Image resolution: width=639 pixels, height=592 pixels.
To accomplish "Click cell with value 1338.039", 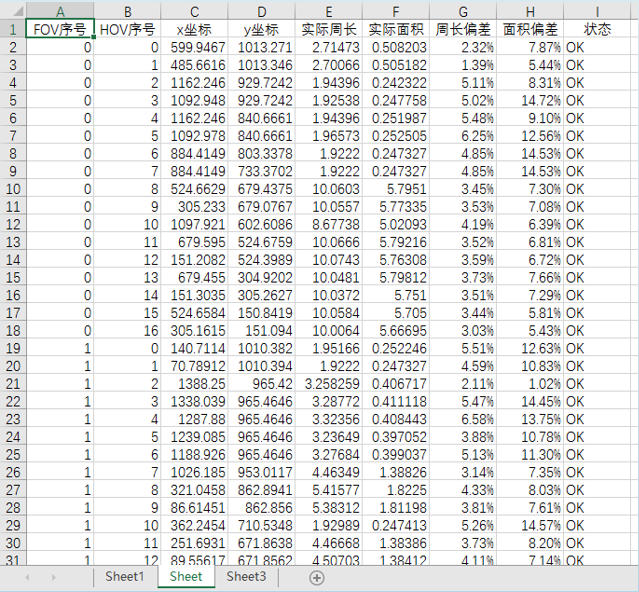I will [194, 401].
